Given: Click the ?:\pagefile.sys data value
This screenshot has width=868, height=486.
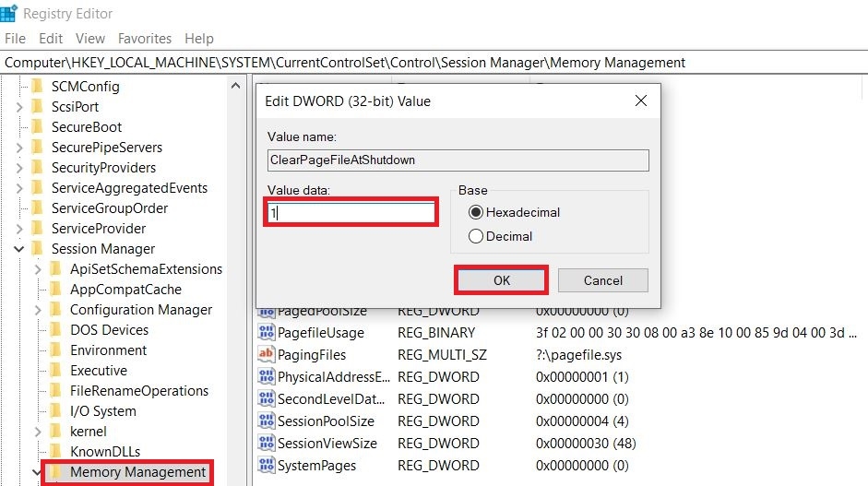Looking at the screenshot, I should point(578,355).
